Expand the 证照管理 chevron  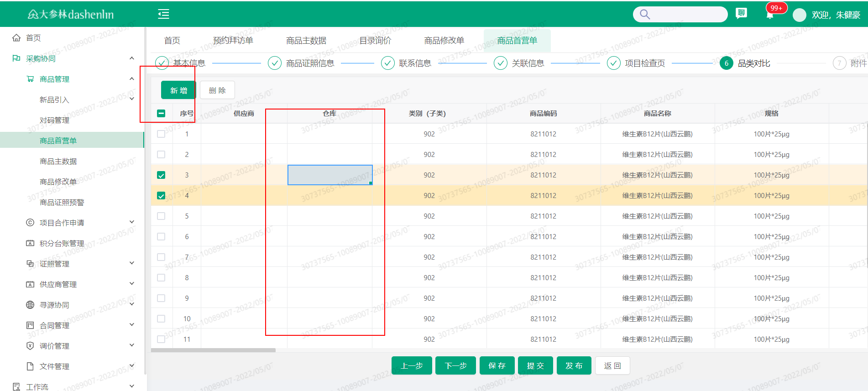pyautogui.click(x=132, y=263)
